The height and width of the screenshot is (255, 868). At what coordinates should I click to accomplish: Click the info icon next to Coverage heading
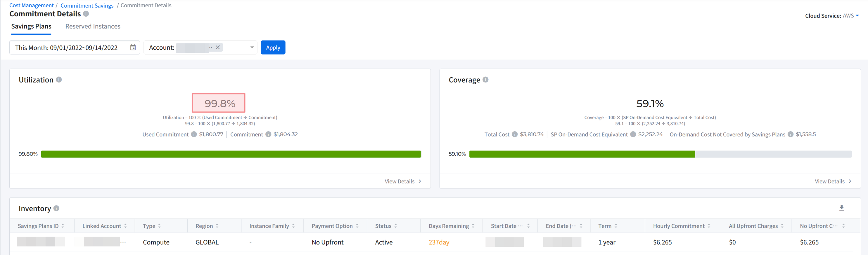point(485,80)
